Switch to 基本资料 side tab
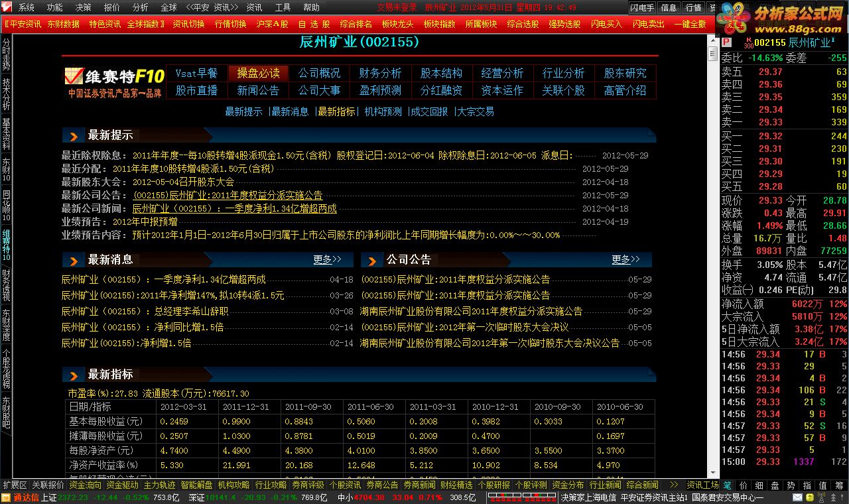The height and width of the screenshot is (504, 849). [x=6, y=135]
